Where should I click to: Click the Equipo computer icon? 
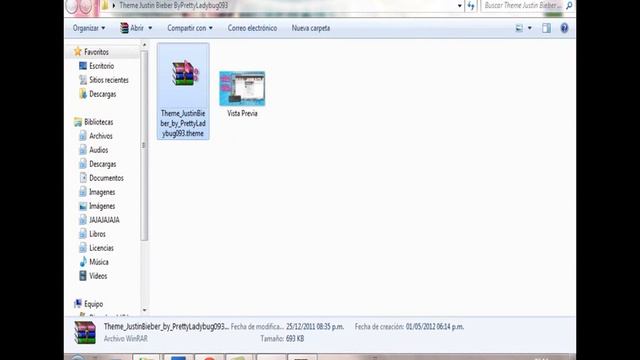(78, 304)
